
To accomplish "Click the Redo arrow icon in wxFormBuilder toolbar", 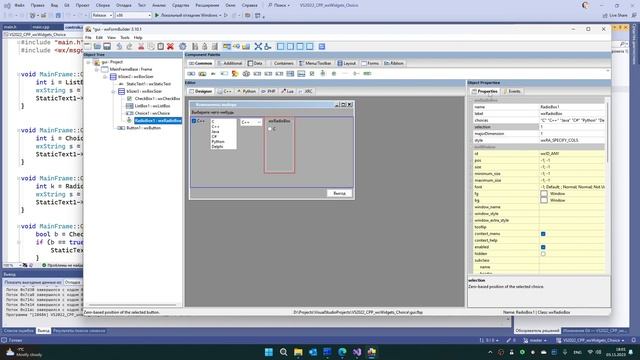I will click(129, 47).
